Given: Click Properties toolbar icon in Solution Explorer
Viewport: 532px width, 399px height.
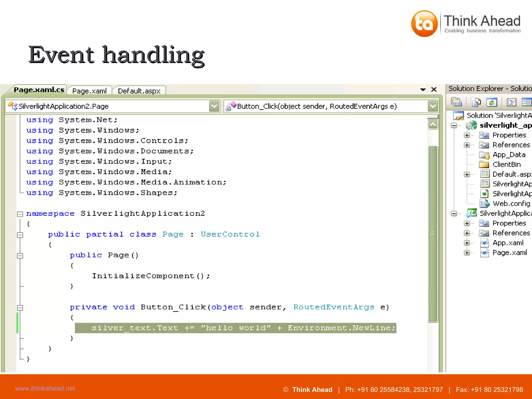Looking at the screenshot, I should pyautogui.click(x=456, y=102).
